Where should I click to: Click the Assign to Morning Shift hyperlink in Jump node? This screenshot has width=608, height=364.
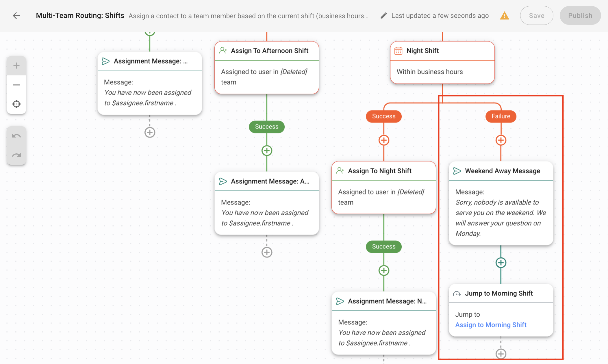point(491,324)
